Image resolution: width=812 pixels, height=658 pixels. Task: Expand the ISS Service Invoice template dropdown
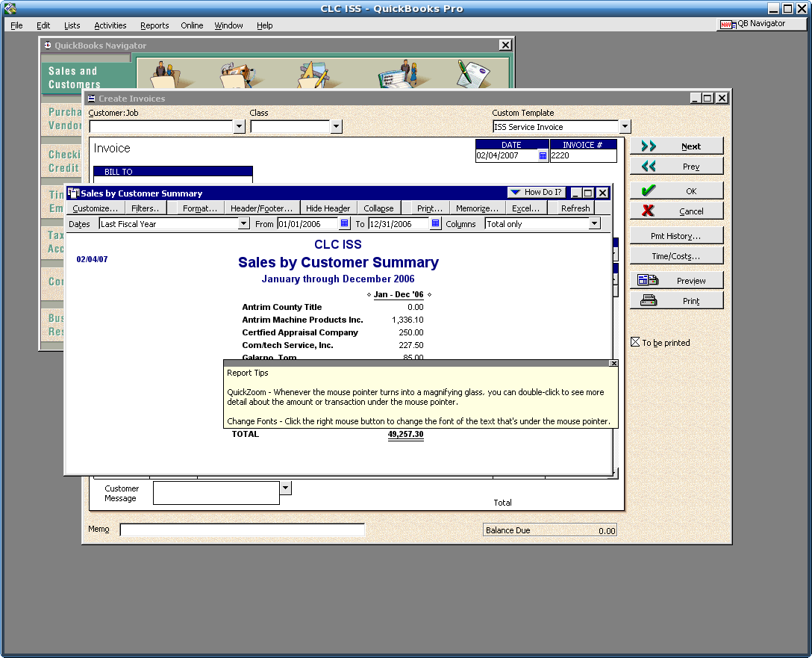point(624,126)
